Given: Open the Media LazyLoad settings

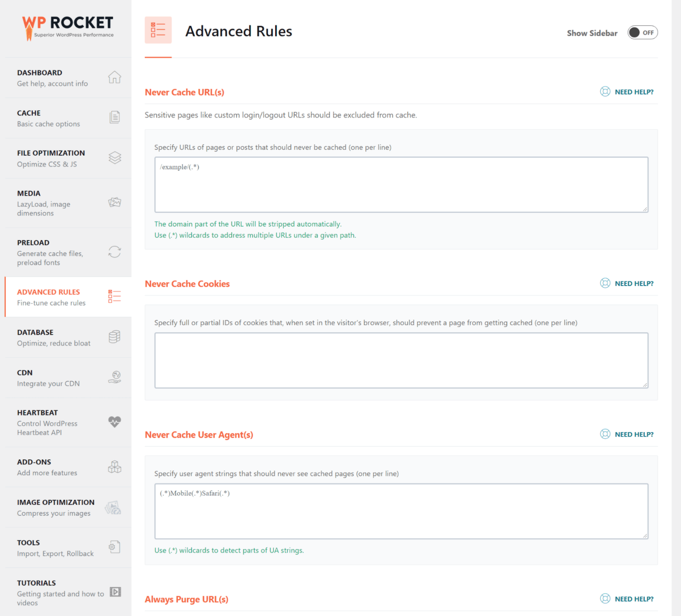Looking at the screenshot, I should click(68, 203).
